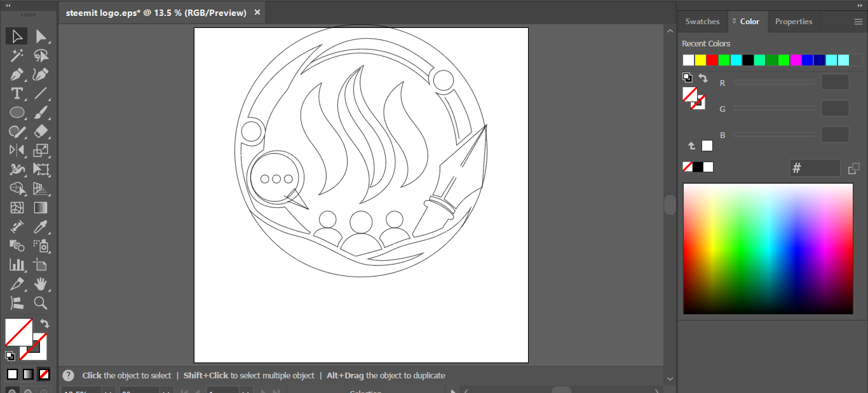The width and height of the screenshot is (868, 393).
Task: Switch to the Swatches panel tab
Action: click(x=702, y=22)
